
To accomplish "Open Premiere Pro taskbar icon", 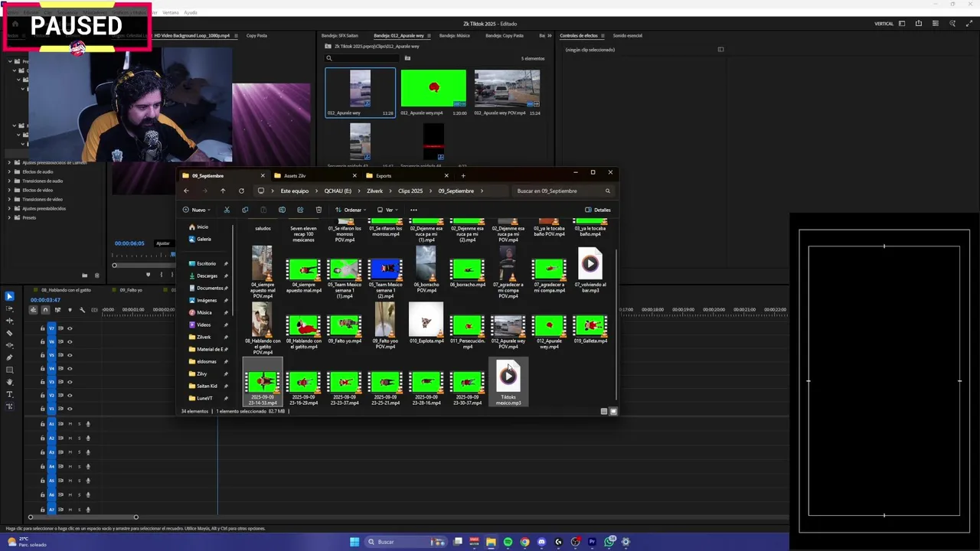I will point(592,542).
